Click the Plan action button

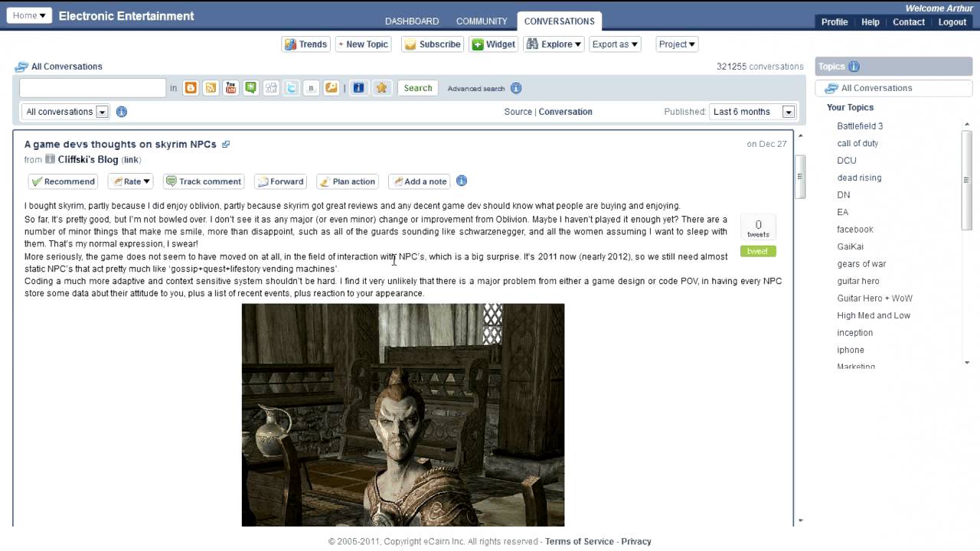coord(348,181)
